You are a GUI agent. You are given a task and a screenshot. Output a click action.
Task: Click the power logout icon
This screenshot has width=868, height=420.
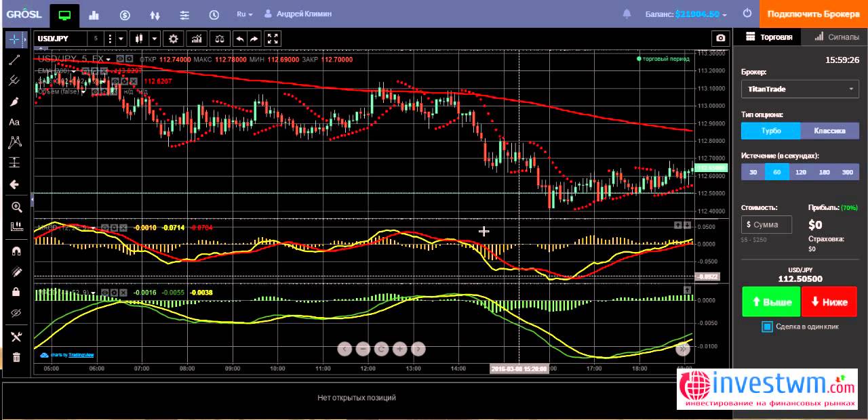click(x=747, y=14)
